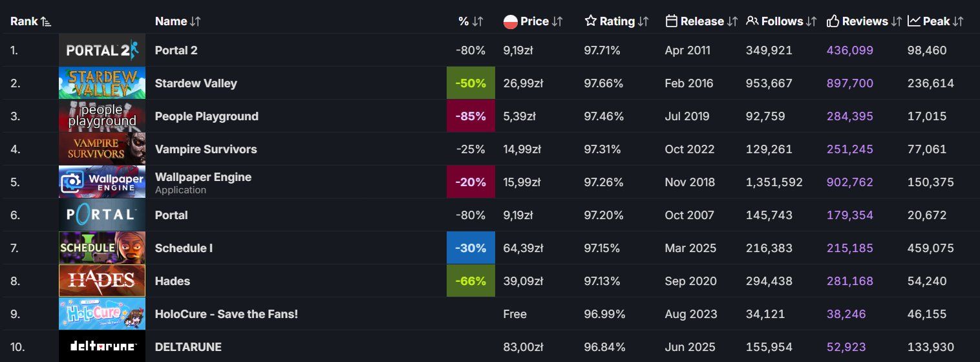Click the green -50% Stardew discount badge
Viewport: 980px width, 362px height.
point(471,83)
